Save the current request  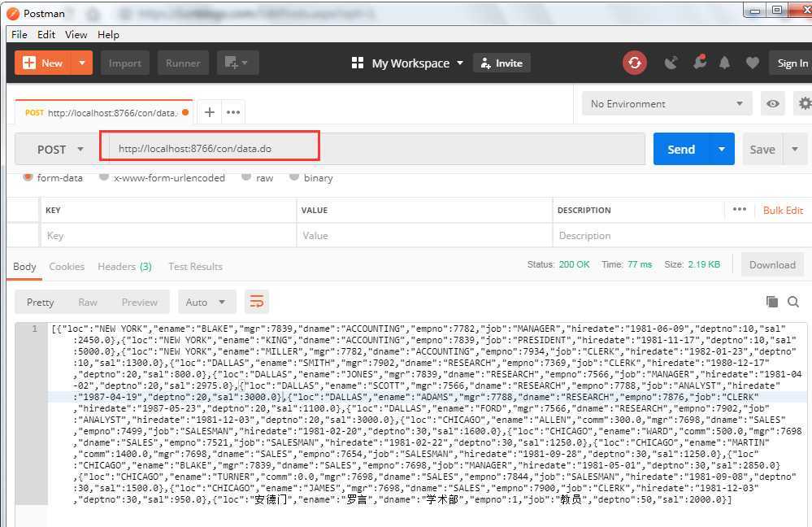click(x=762, y=150)
